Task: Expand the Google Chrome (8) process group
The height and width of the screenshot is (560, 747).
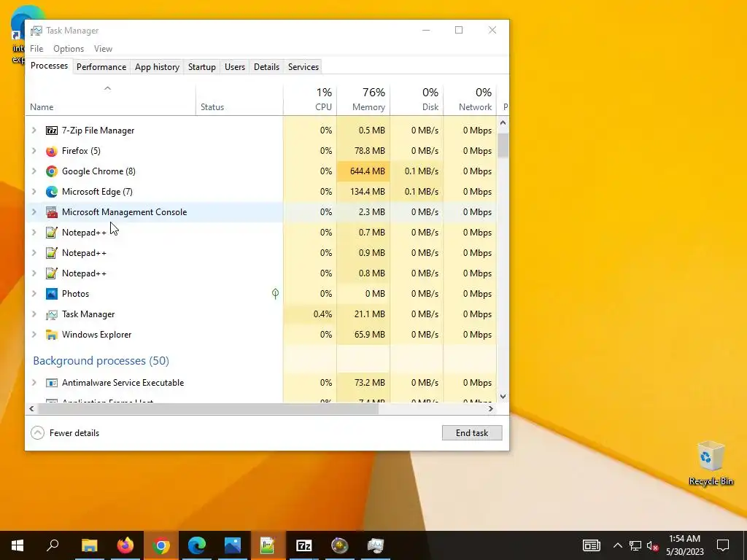Action: pos(34,171)
